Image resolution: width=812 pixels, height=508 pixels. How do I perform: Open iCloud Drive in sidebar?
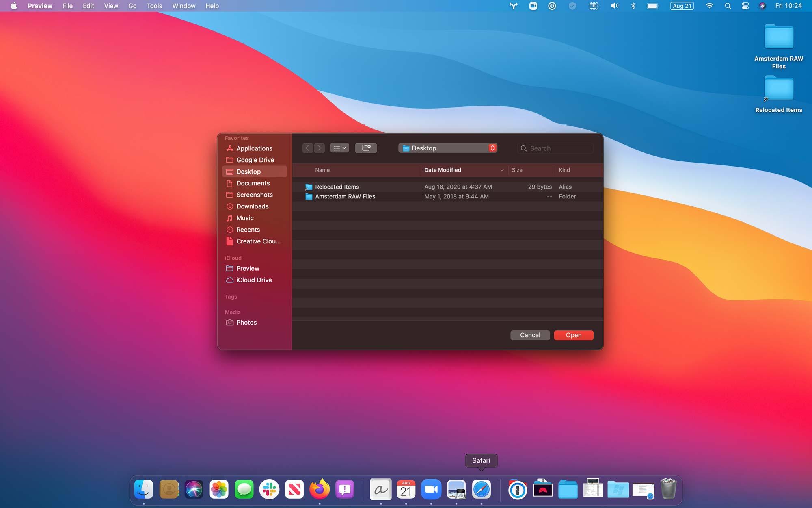[x=254, y=280]
